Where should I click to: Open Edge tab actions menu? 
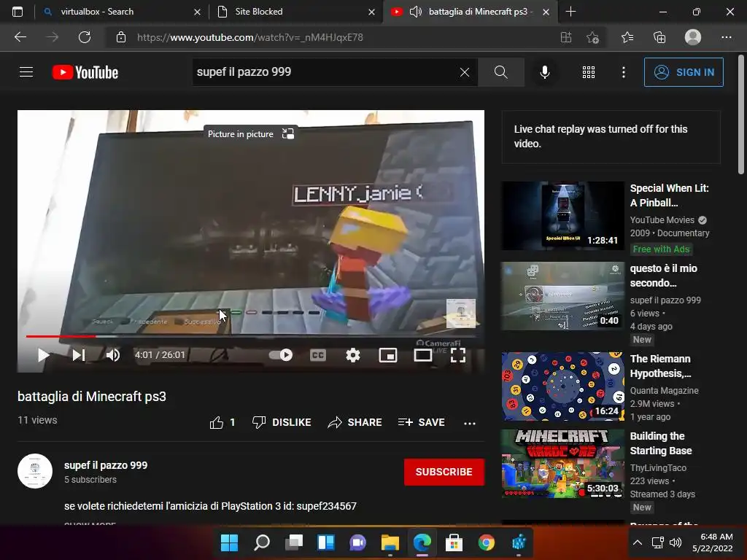tap(18, 12)
